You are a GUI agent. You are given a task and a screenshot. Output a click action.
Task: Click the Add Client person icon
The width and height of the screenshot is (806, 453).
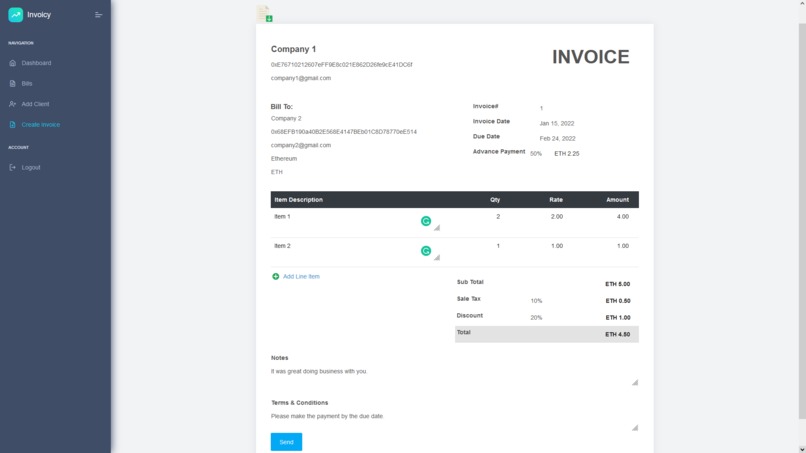(13, 104)
